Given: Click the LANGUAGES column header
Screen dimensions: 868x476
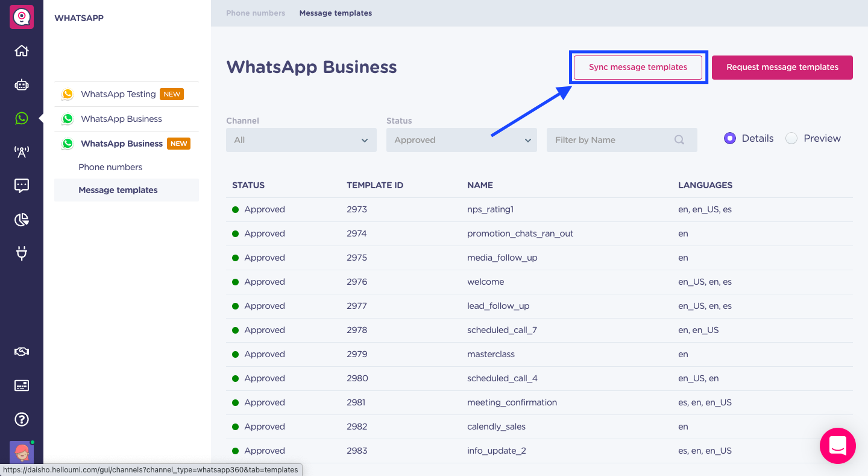Looking at the screenshot, I should point(705,185).
